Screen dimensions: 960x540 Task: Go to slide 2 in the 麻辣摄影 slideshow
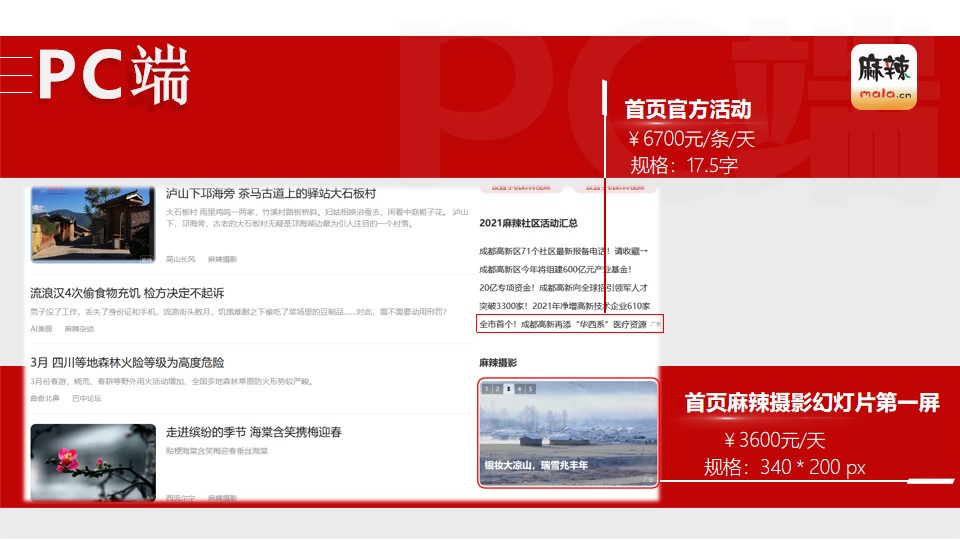[498, 389]
